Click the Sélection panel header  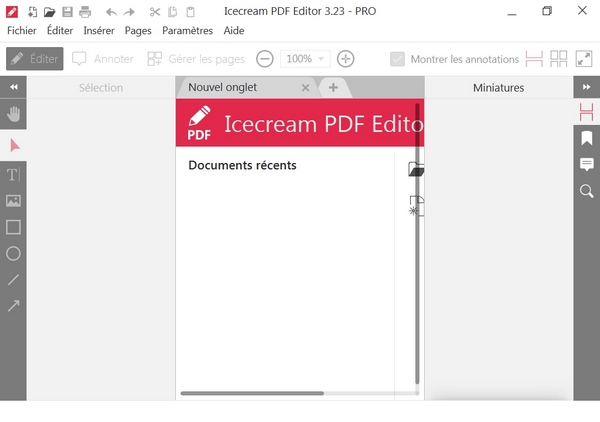pos(101,88)
